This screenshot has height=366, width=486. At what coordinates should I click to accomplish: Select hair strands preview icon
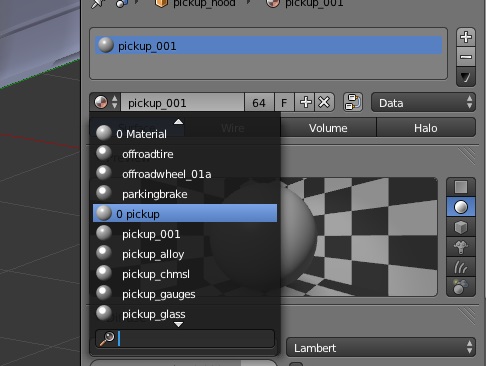coord(461,267)
